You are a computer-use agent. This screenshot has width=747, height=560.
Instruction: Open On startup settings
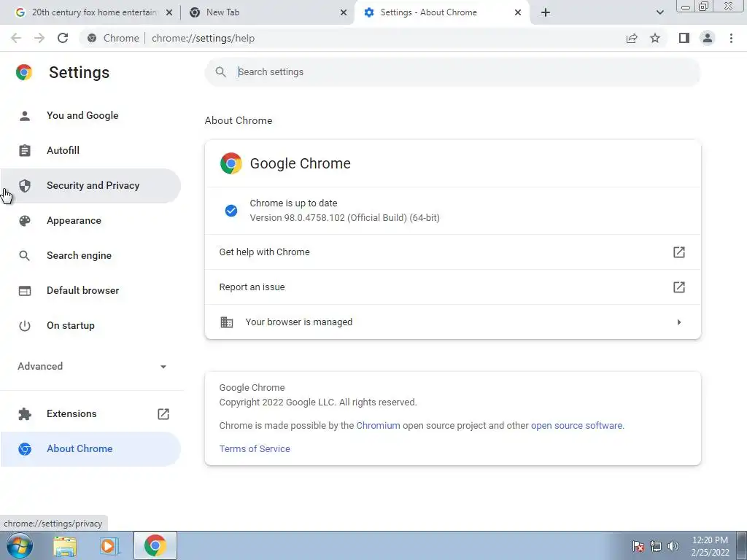(90, 326)
